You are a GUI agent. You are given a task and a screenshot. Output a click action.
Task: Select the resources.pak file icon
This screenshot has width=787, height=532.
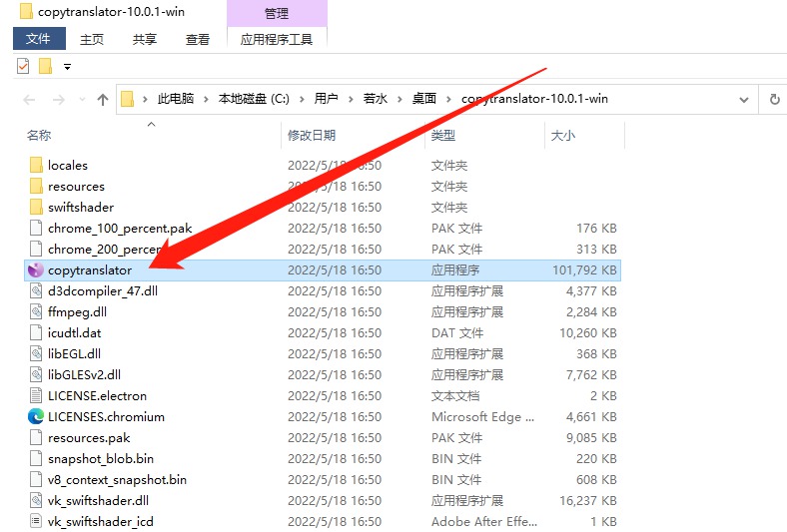click(36, 438)
